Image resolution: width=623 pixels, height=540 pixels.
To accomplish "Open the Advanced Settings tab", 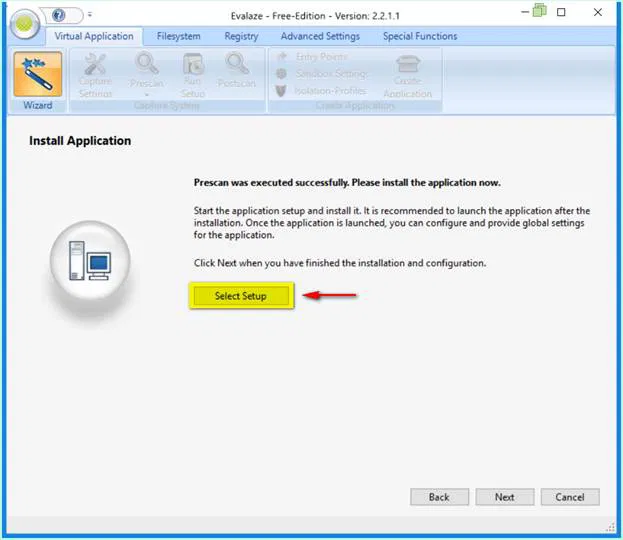I will point(320,36).
